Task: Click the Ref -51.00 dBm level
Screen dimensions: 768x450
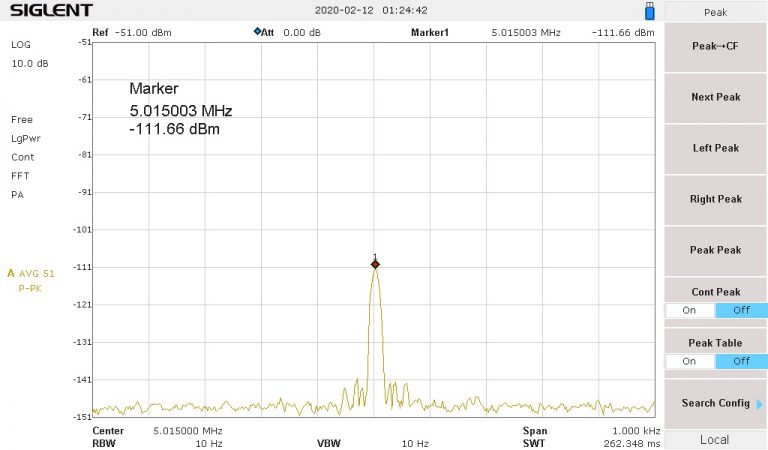Action: (x=144, y=33)
